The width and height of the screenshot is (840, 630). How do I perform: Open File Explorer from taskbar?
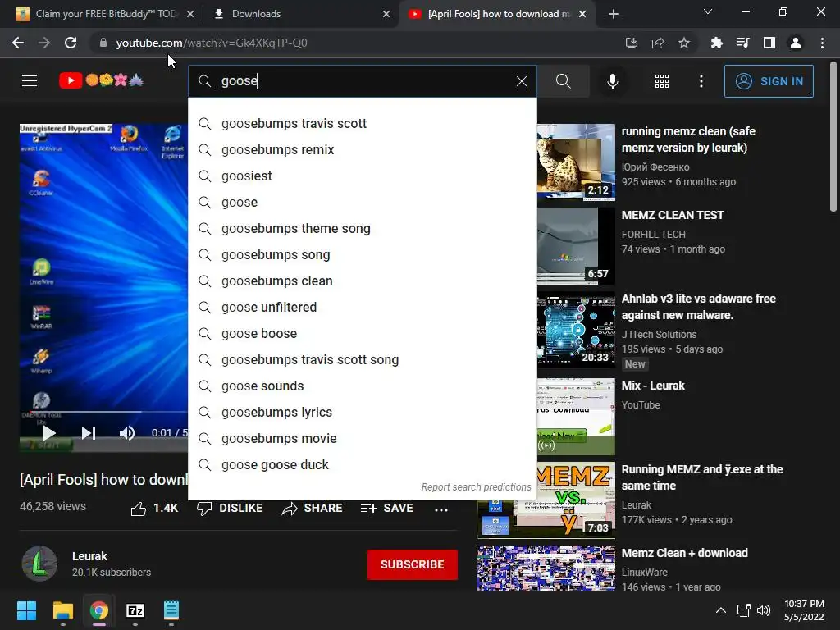(x=62, y=610)
